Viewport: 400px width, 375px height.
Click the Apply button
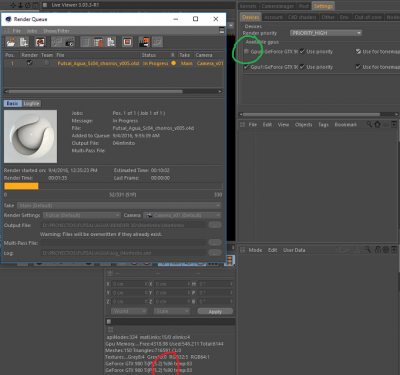[x=215, y=312]
